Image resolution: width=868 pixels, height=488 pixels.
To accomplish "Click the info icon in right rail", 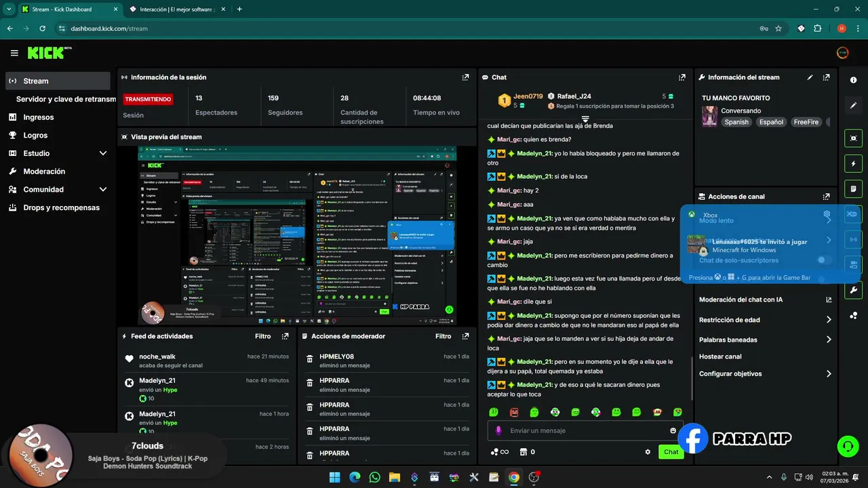I will tap(853, 80).
